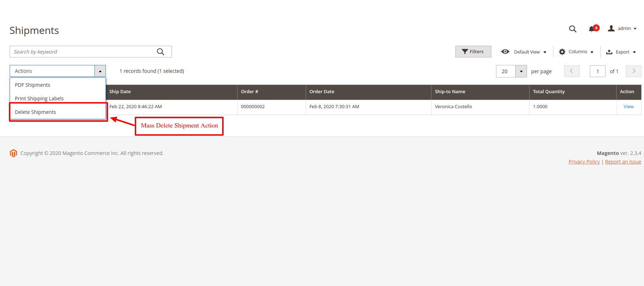The image size is (644, 286).
Task: Open the Filters panel
Action: point(473,52)
